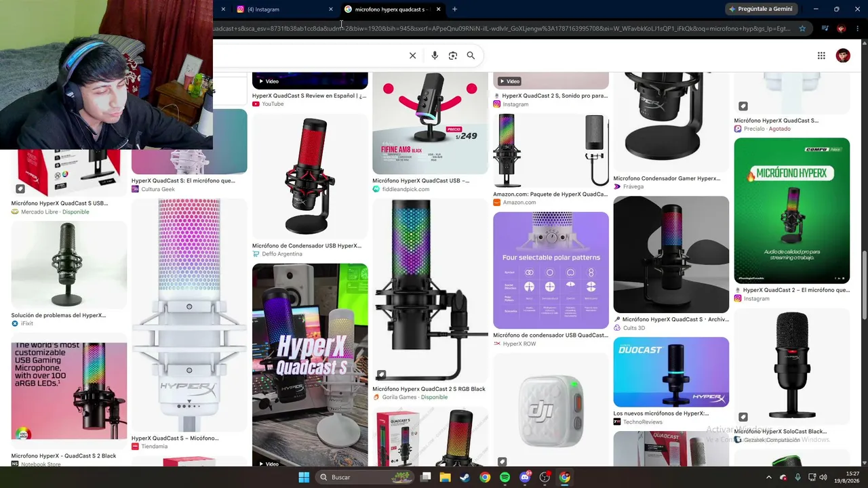Open the white DJI device image
The height and width of the screenshot is (488, 868).
(x=551, y=411)
